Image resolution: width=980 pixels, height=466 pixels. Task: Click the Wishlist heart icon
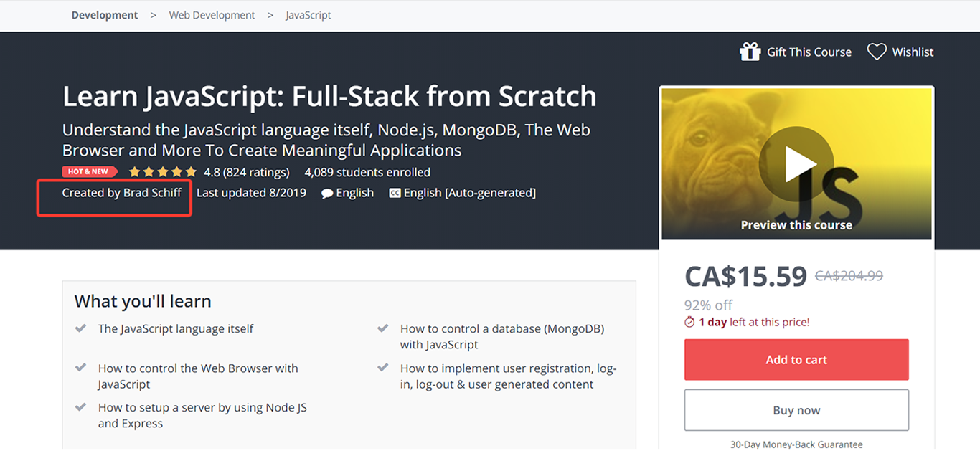click(x=877, y=52)
